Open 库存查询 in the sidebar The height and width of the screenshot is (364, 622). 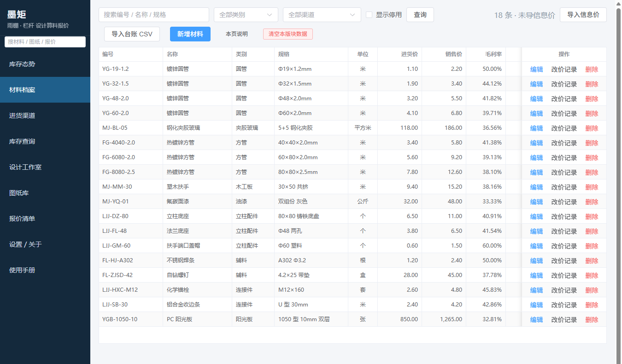(45, 141)
